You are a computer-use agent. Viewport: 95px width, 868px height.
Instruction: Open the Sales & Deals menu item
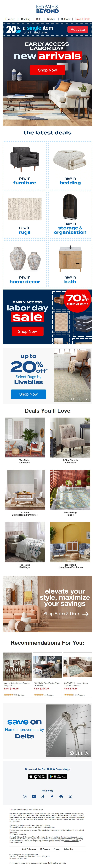(x=83, y=19)
